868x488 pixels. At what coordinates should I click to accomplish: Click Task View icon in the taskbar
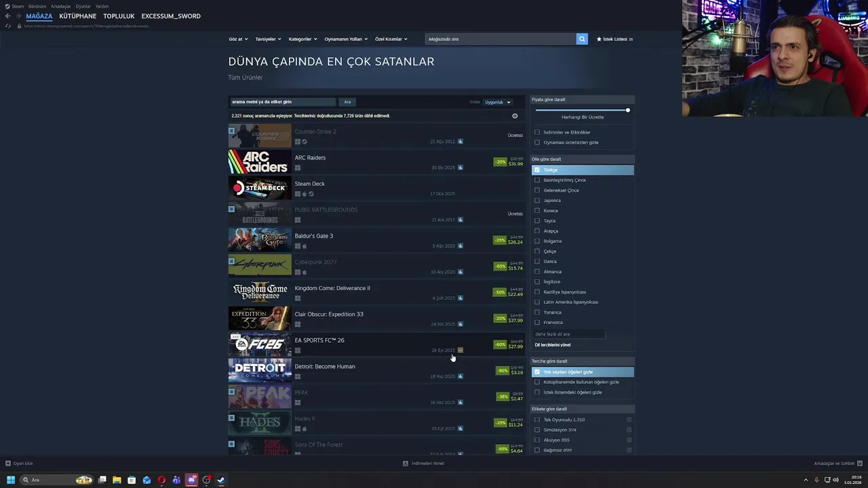pyautogui.click(x=102, y=480)
